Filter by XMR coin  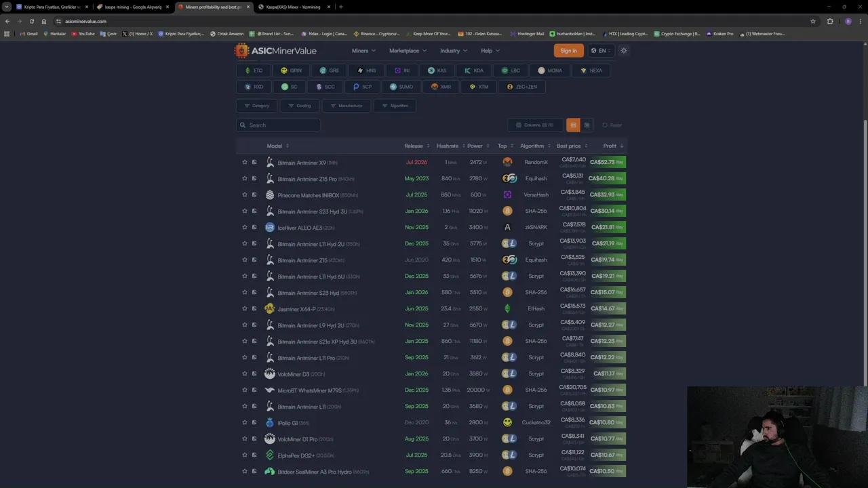pyautogui.click(x=440, y=87)
